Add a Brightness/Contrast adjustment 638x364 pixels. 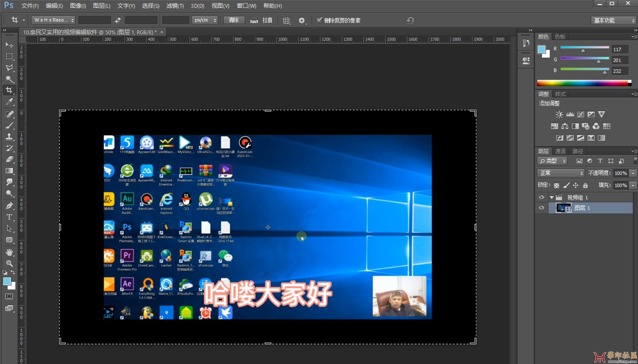point(559,114)
